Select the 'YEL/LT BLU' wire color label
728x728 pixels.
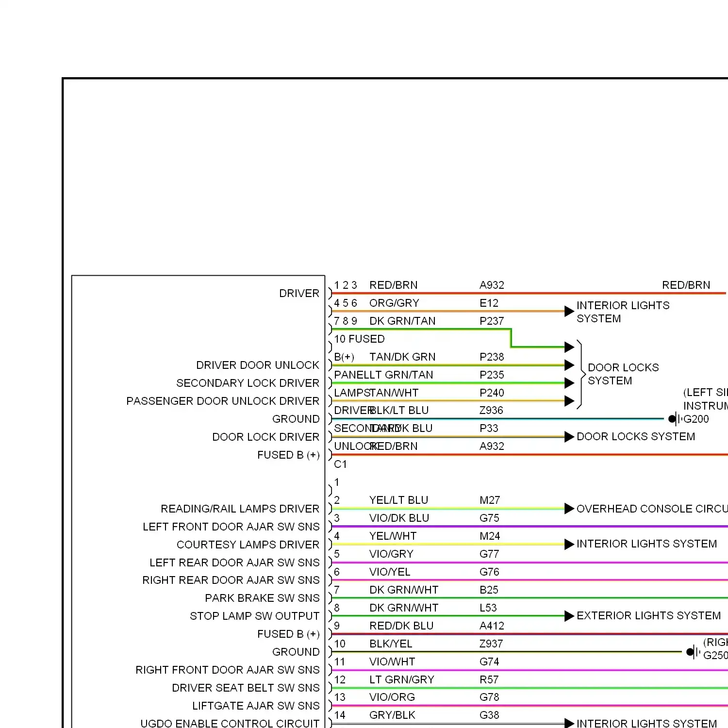point(398,500)
